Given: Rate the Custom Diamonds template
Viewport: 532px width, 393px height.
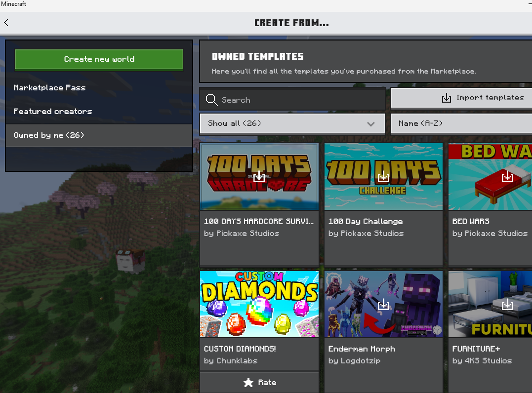Looking at the screenshot, I should [x=259, y=383].
